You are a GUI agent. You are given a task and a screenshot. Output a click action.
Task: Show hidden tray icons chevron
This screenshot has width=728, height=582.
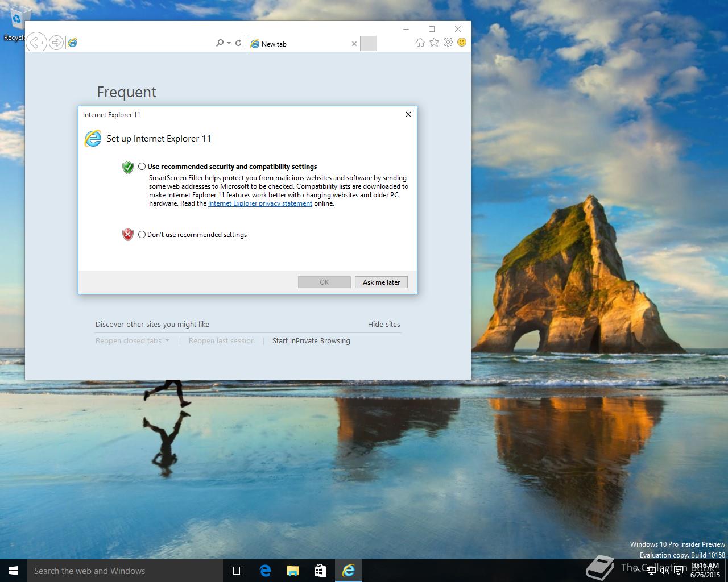click(637, 571)
